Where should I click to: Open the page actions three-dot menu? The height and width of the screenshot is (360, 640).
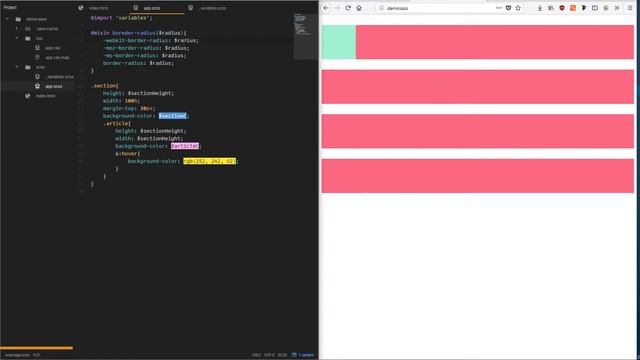pyautogui.click(x=499, y=8)
